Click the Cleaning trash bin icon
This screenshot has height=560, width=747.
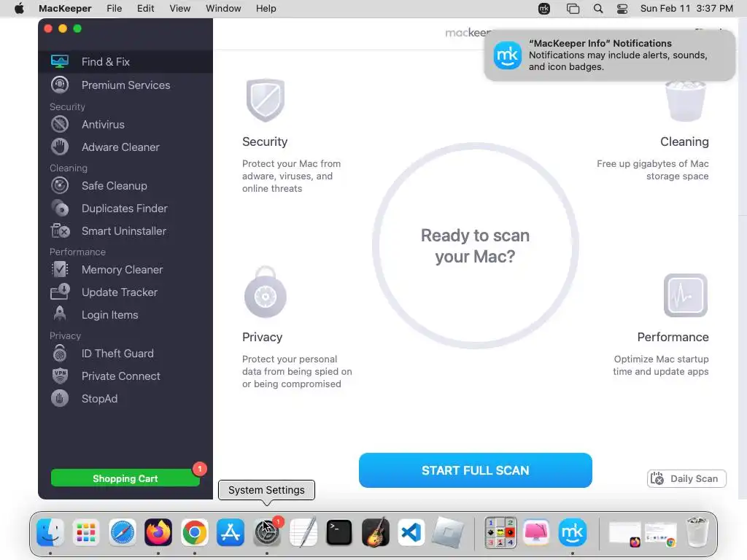(686, 101)
